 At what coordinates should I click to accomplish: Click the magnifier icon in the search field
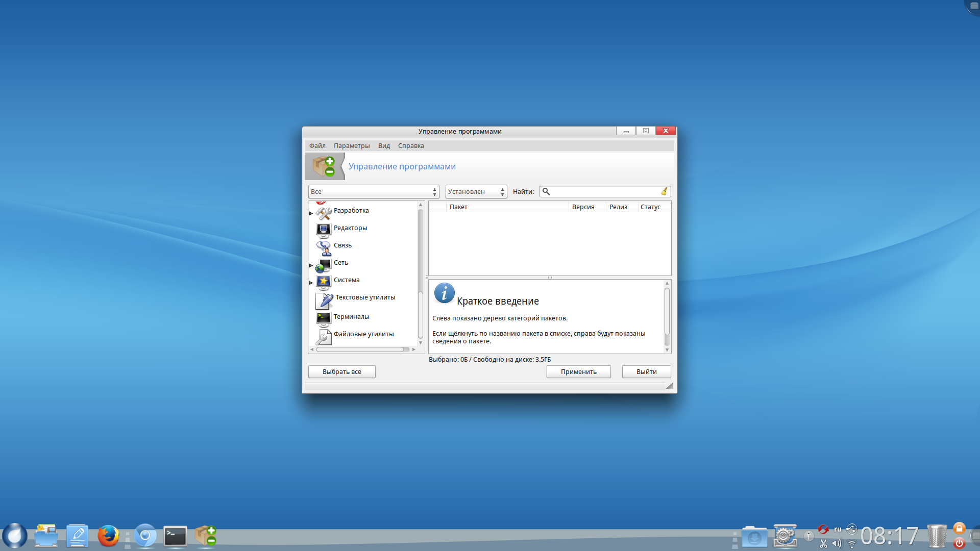pyautogui.click(x=546, y=191)
